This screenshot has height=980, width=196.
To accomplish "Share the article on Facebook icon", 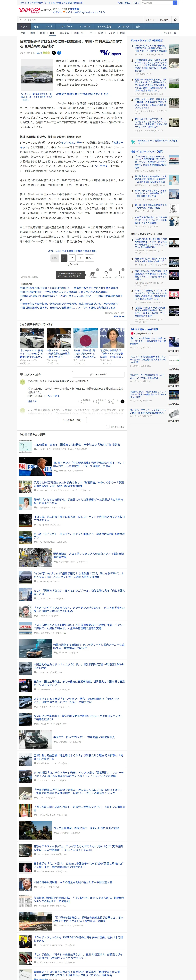I will (x=59, y=53).
